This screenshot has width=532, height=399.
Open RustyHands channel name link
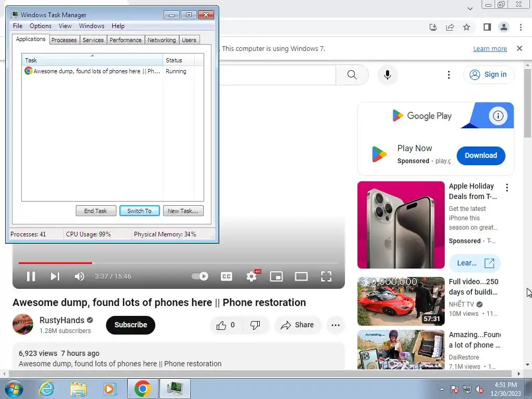click(62, 320)
